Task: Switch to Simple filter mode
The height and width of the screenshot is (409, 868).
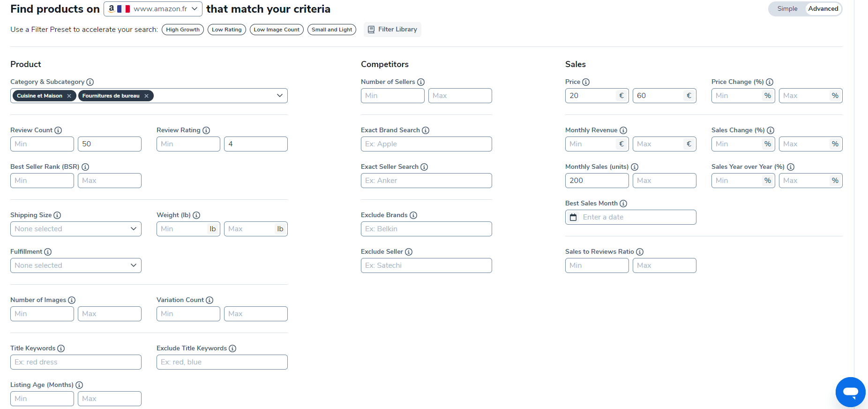Action: 787,9
